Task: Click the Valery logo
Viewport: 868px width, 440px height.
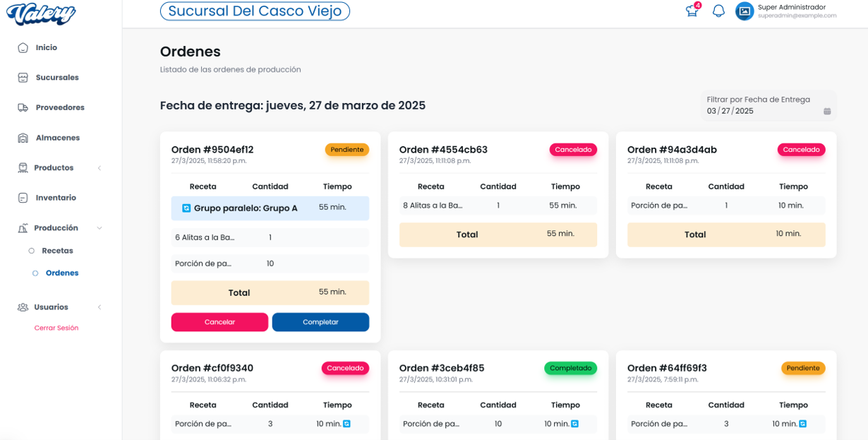Action: pos(42,13)
